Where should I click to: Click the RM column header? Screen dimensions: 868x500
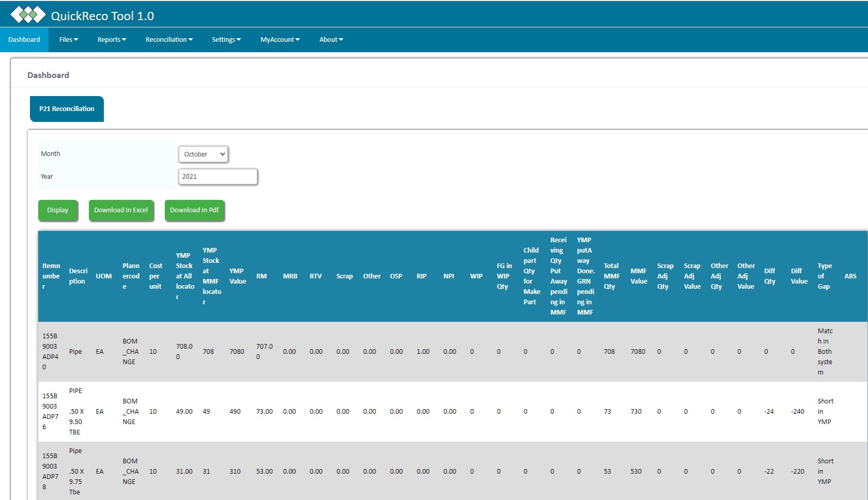(x=261, y=276)
